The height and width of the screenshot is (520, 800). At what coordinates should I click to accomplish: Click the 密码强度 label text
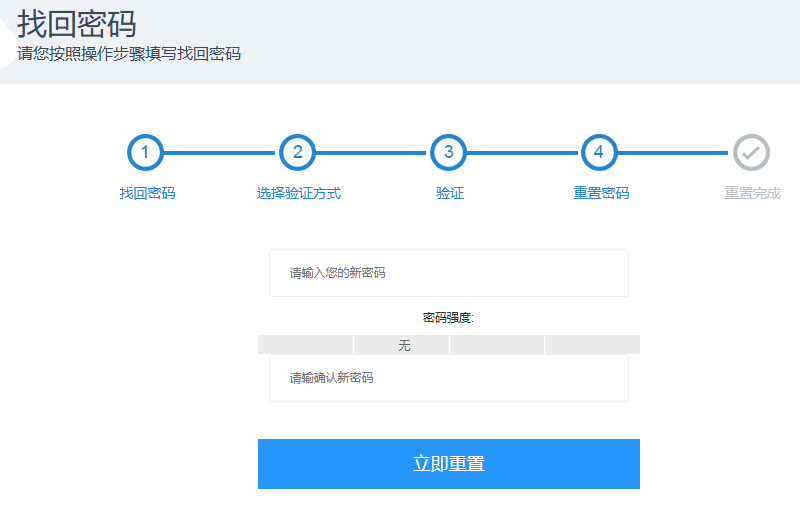coord(448,318)
